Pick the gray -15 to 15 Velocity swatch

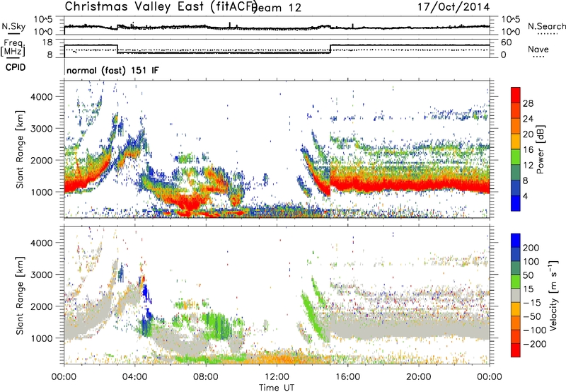pos(516,295)
